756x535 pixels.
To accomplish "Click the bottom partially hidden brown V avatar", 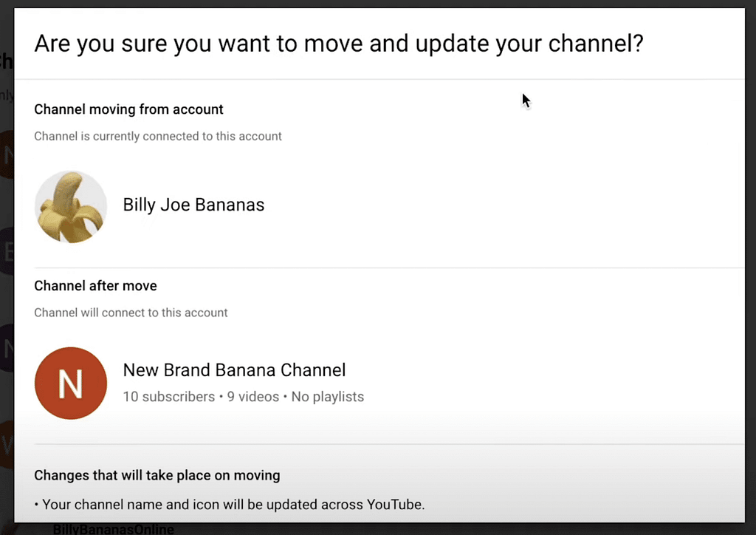I will [7, 445].
